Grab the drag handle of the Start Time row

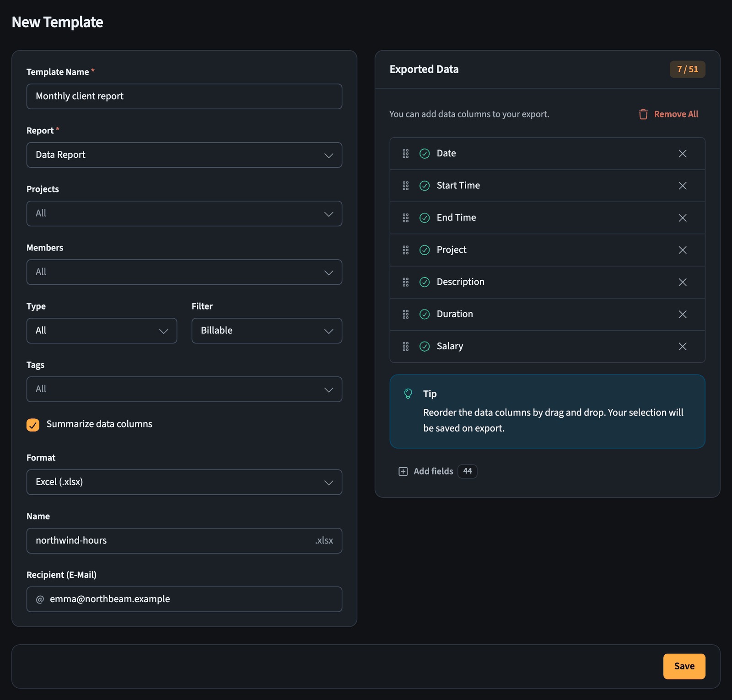405,186
